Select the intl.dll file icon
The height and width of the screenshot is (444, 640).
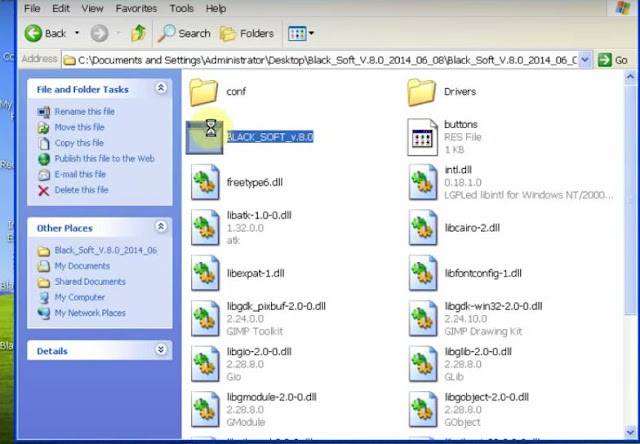tap(423, 182)
